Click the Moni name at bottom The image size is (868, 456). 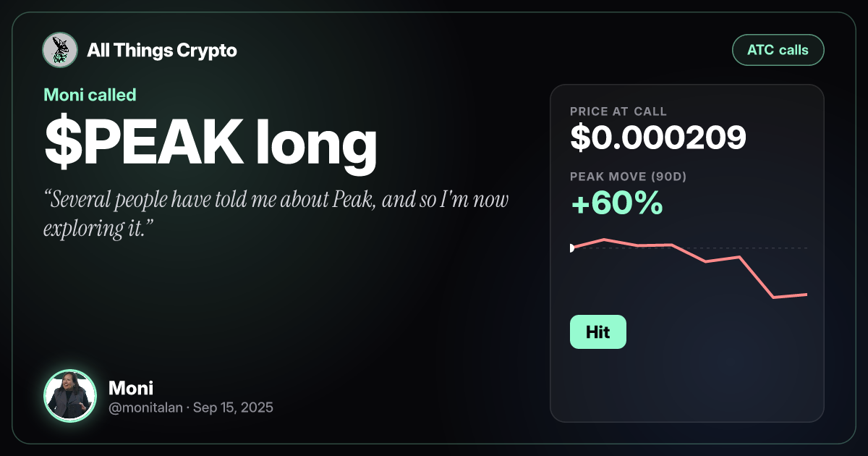130,388
